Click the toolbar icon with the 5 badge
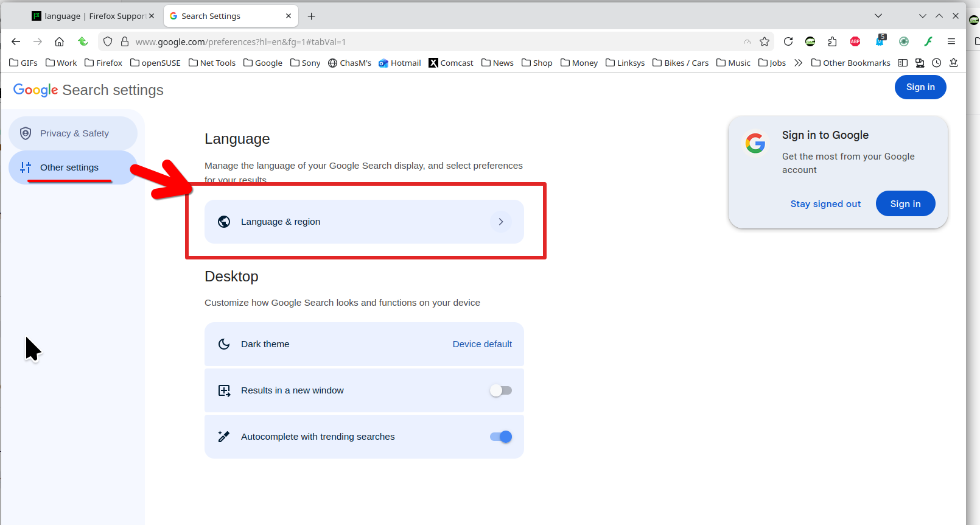 880,41
